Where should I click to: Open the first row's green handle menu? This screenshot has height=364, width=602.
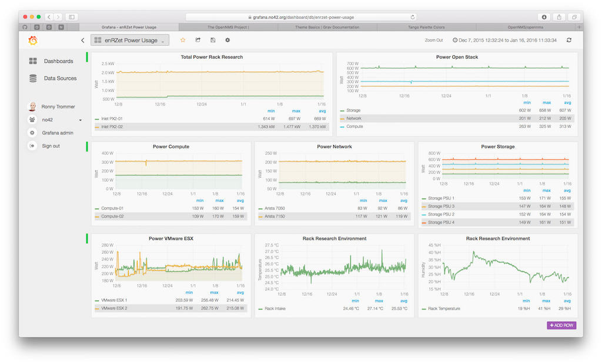tap(87, 57)
